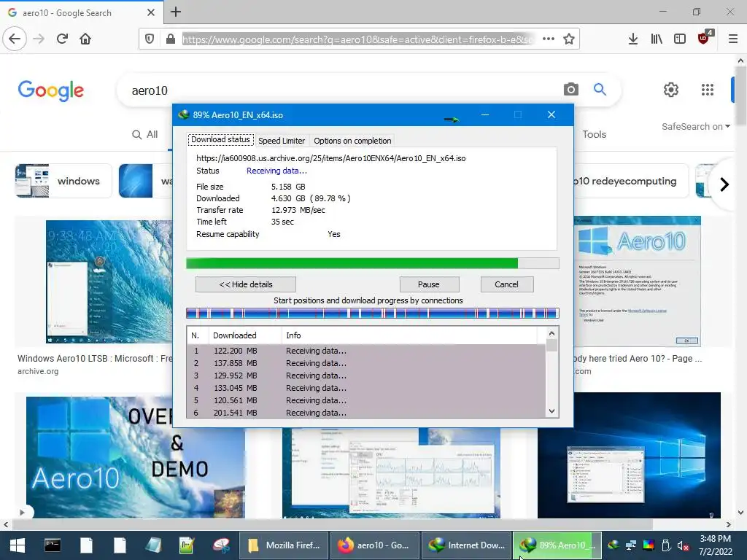
Task: Click the Google logo
Action: pos(51,90)
